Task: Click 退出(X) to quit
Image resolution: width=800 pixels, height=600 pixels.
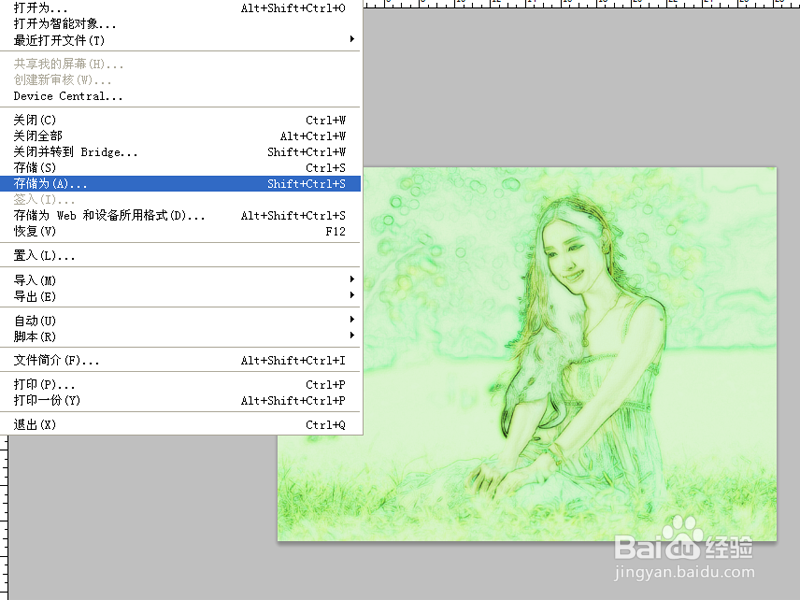Action: click(x=180, y=424)
